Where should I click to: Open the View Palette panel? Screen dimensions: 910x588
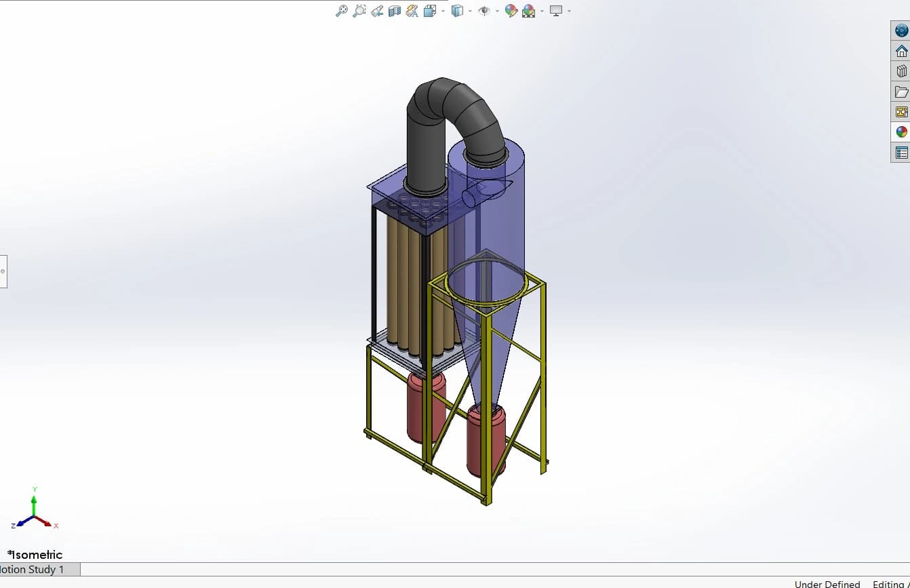coord(901,111)
